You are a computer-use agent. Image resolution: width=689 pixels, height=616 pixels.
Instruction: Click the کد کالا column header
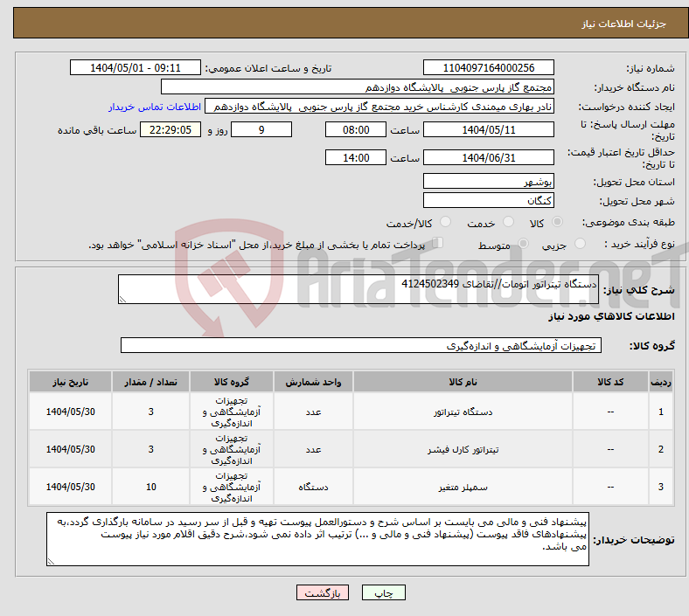click(x=610, y=382)
